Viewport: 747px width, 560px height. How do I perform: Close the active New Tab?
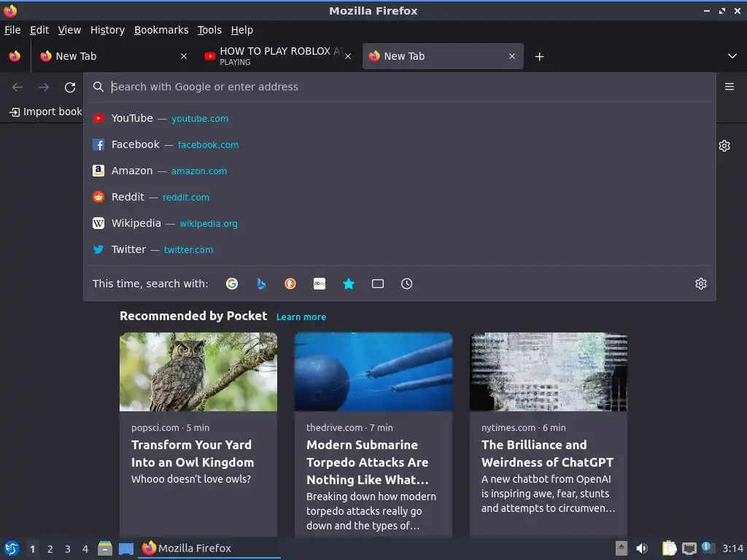(x=512, y=56)
